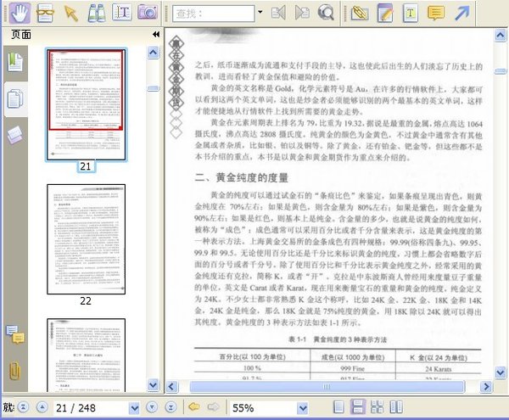Select the typewriter text tool
Screen dimensions: 509x420
click(x=411, y=13)
